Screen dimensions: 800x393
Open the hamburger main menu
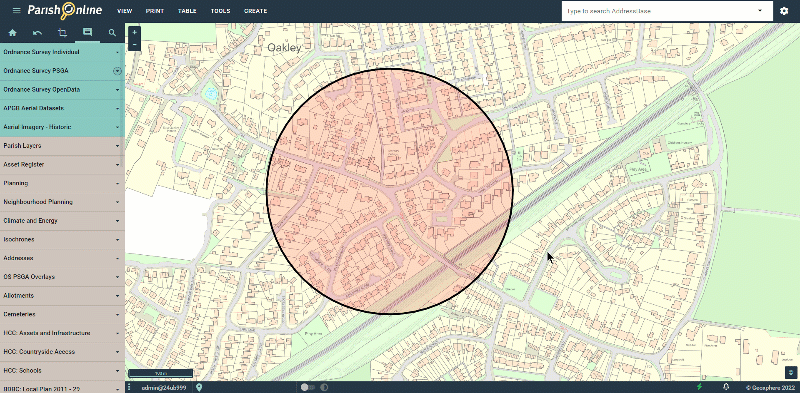point(16,11)
